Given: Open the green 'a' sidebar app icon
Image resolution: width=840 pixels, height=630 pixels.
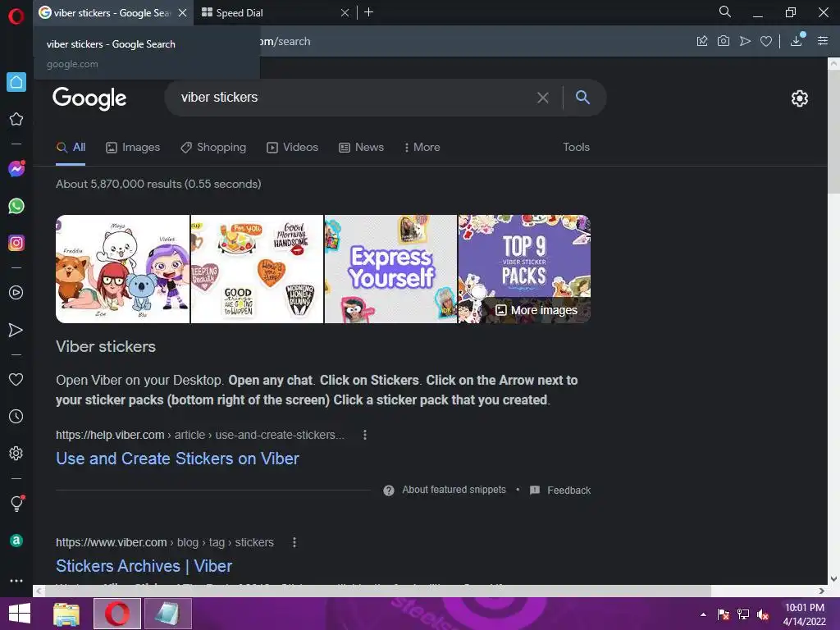Looking at the screenshot, I should tap(16, 541).
